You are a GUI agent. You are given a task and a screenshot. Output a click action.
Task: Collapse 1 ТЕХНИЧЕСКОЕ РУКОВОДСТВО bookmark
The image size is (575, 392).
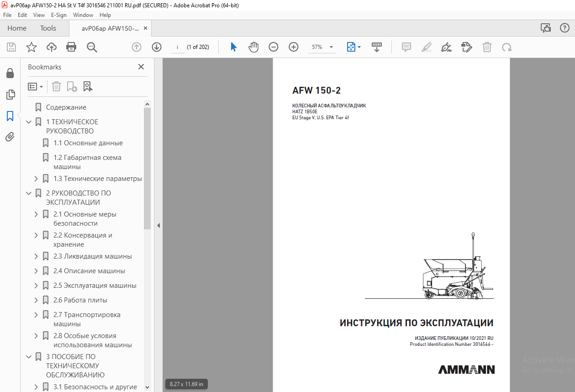click(29, 122)
